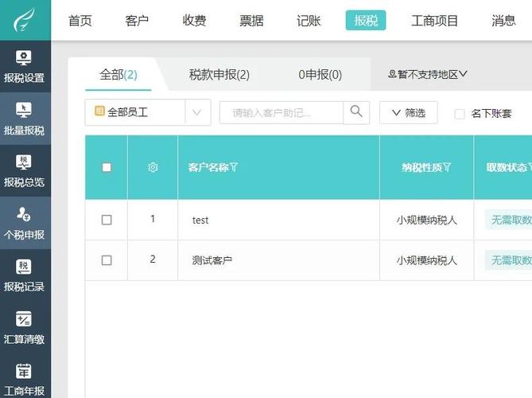Click the filter icon beside 纳税性质

pos(447,167)
